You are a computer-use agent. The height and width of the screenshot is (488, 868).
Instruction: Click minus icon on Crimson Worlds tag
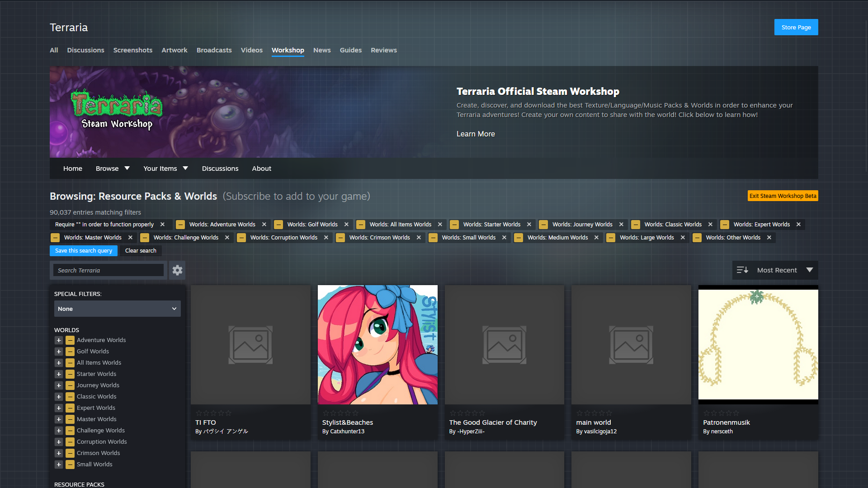coord(340,238)
